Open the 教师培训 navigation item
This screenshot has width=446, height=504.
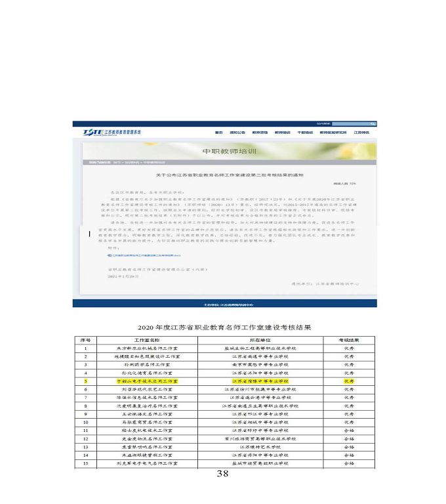click(282, 133)
